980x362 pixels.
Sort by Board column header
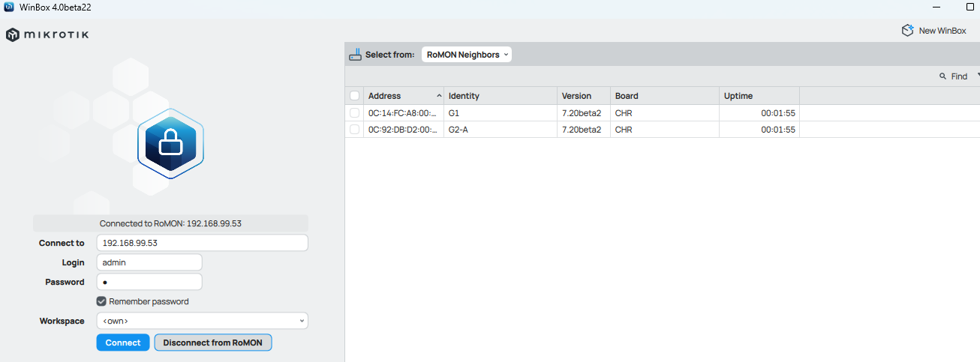point(665,96)
